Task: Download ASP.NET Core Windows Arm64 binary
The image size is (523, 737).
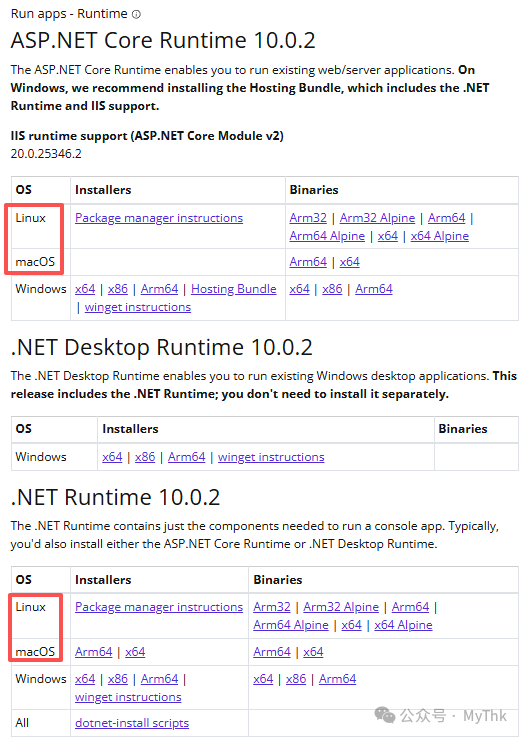Action: [x=374, y=289]
